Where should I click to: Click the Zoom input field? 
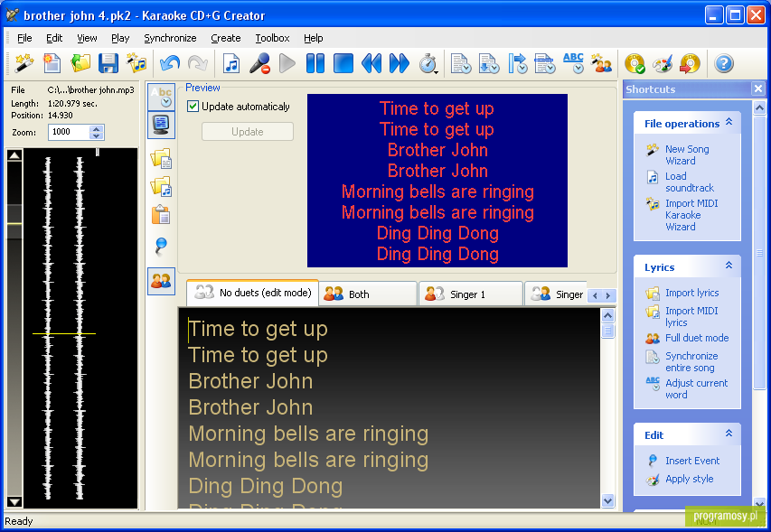70,132
